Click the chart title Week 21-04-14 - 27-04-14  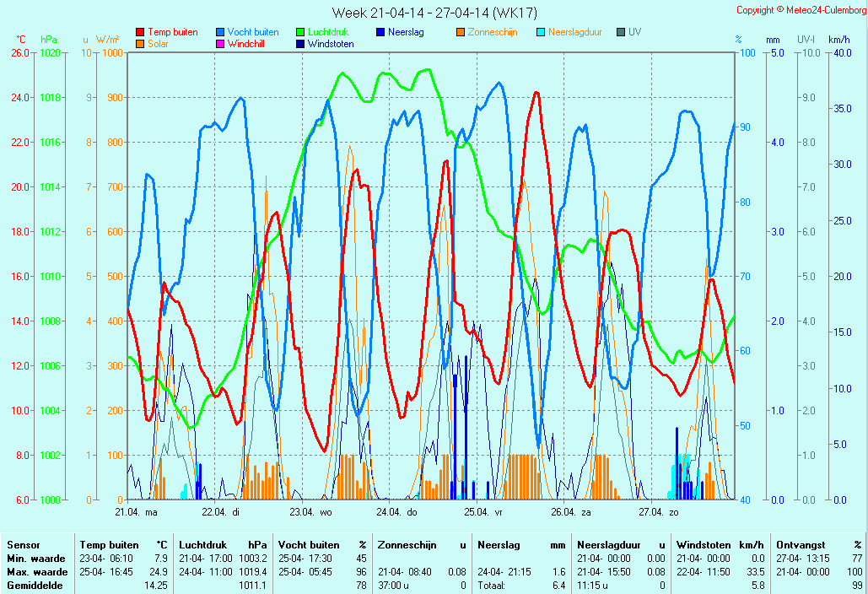pos(434,13)
